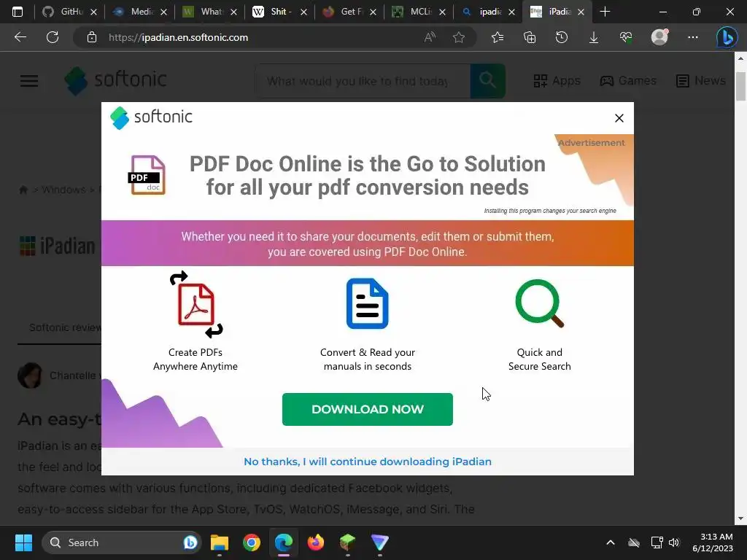This screenshot has width=747, height=560.
Task: Open the Games section in Softonic header
Action: coord(628,81)
